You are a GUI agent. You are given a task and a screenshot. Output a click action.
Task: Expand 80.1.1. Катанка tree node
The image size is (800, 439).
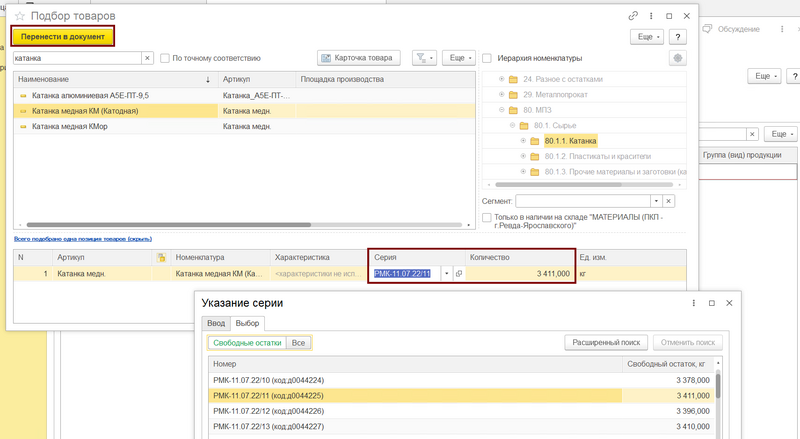523,140
